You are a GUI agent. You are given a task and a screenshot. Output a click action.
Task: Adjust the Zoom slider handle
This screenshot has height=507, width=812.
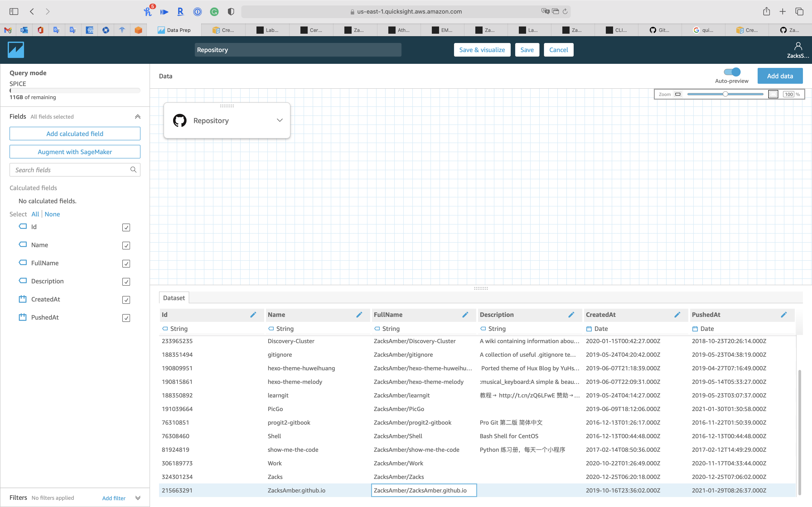725,94
